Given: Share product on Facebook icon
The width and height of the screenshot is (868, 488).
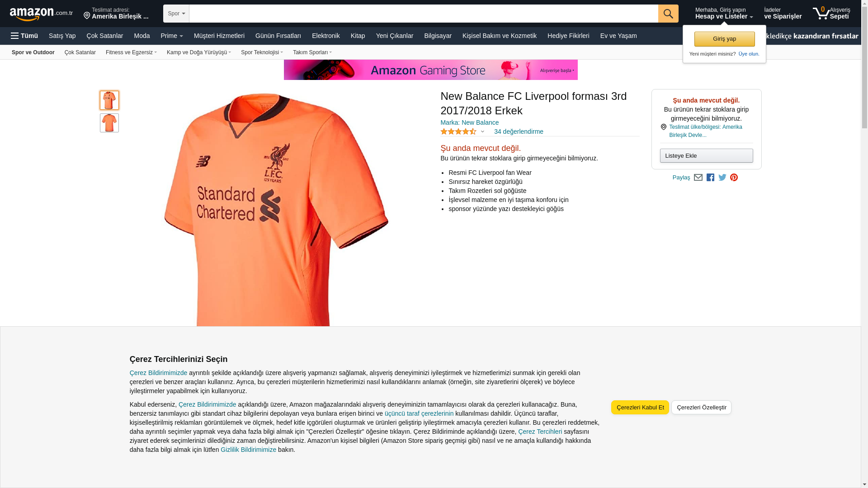Looking at the screenshot, I should pos(710,178).
